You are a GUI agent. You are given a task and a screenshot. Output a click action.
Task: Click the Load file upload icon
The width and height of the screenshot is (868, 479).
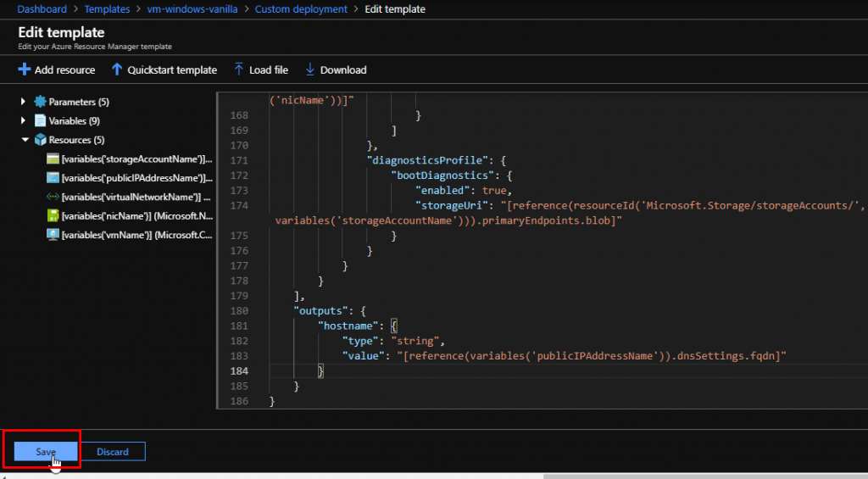[238, 70]
